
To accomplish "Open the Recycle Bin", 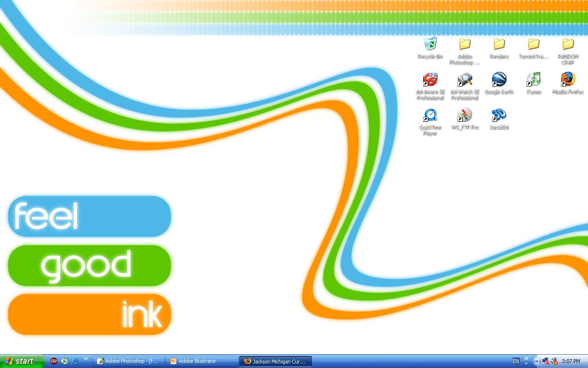I will coord(430,45).
